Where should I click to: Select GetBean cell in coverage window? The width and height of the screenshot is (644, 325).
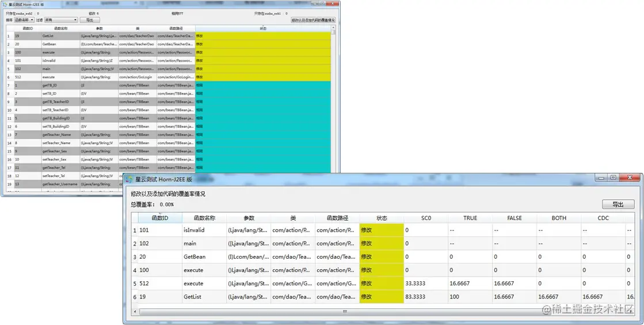[204, 256]
